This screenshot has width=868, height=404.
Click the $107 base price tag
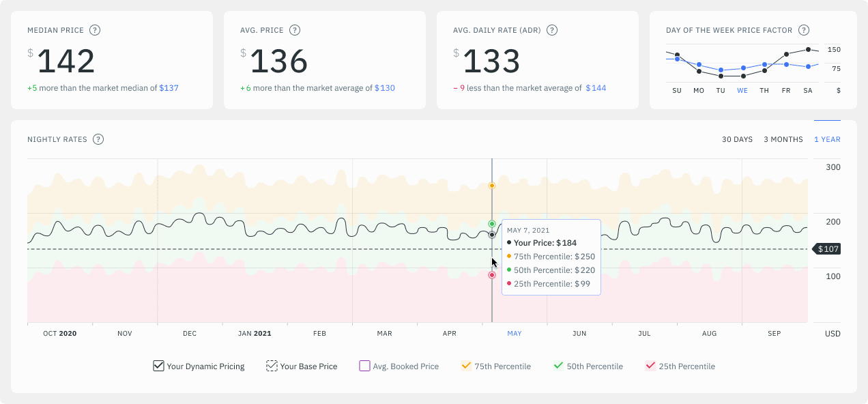click(828, 249)
